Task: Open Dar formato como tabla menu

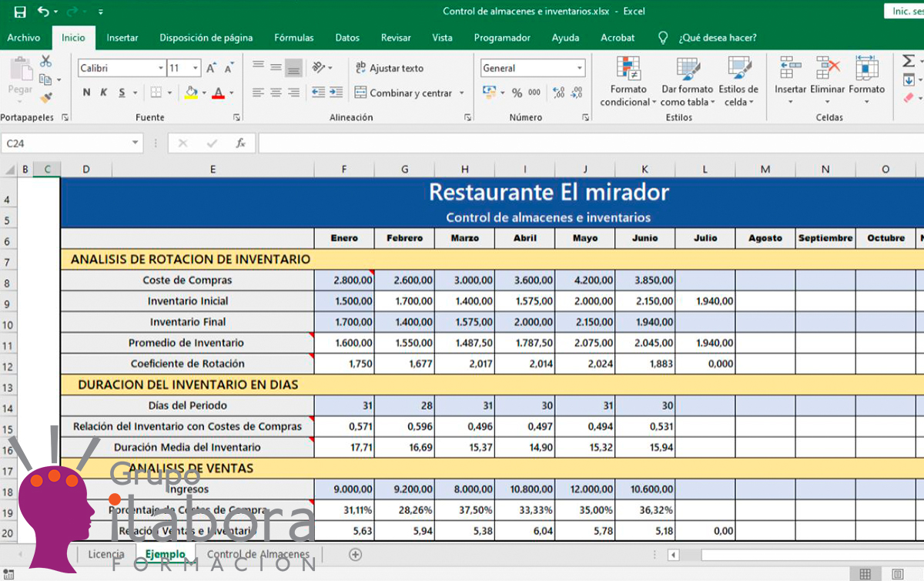Action: click(688, 82)
